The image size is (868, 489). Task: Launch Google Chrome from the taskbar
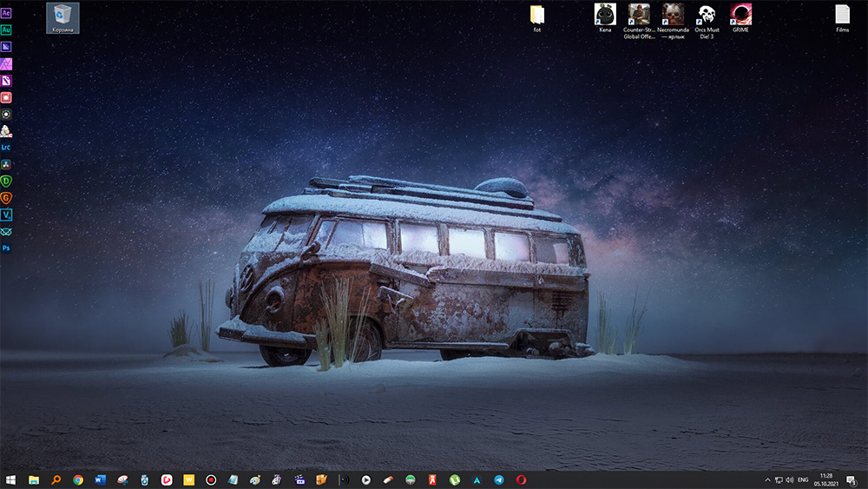coord(78,480)
